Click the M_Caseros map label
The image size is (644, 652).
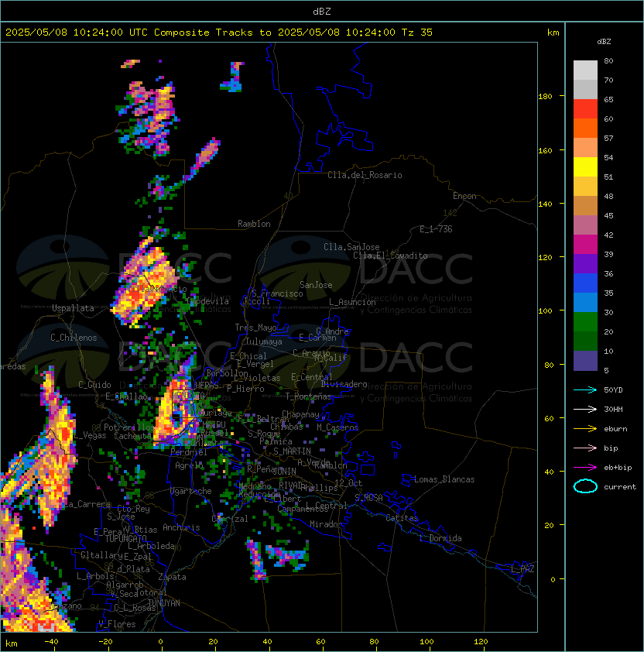pyautogui.click(x=337, y=427)
